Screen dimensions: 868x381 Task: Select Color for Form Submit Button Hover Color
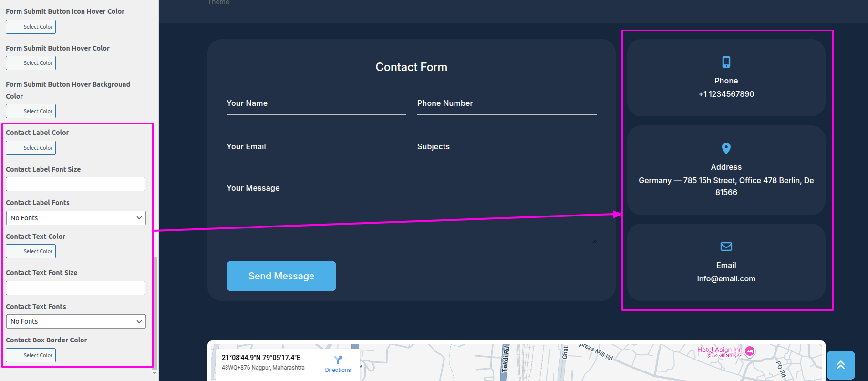(31, 63)
